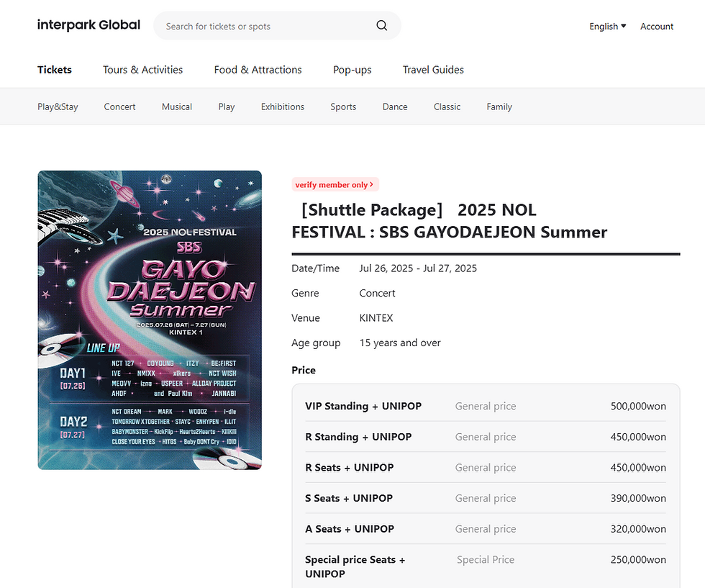Switch to the Pop-ups tab
Screen dimensions: 705x588
pyautogui.click(x=352, y=71)
